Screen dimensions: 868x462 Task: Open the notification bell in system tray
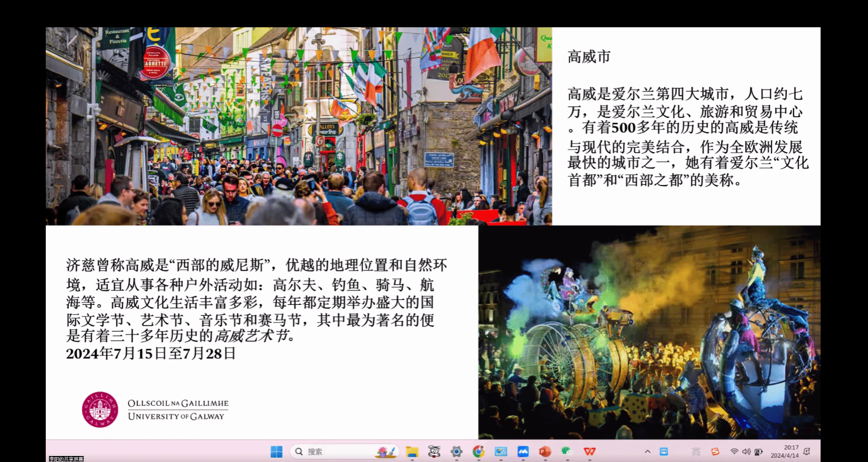click(807, 452)
